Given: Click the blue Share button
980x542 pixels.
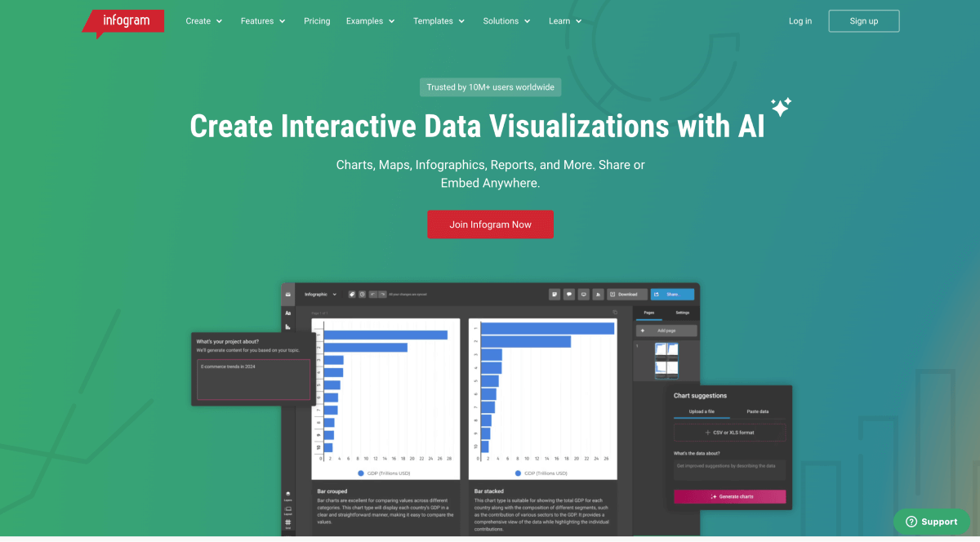Looking at the screenshot, I should [x=672, y=294].
